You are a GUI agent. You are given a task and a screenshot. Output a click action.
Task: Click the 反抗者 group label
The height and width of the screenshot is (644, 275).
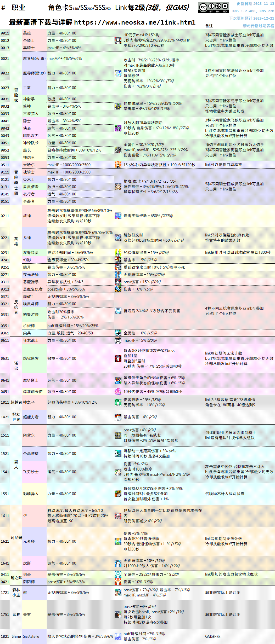click(16, 307)
